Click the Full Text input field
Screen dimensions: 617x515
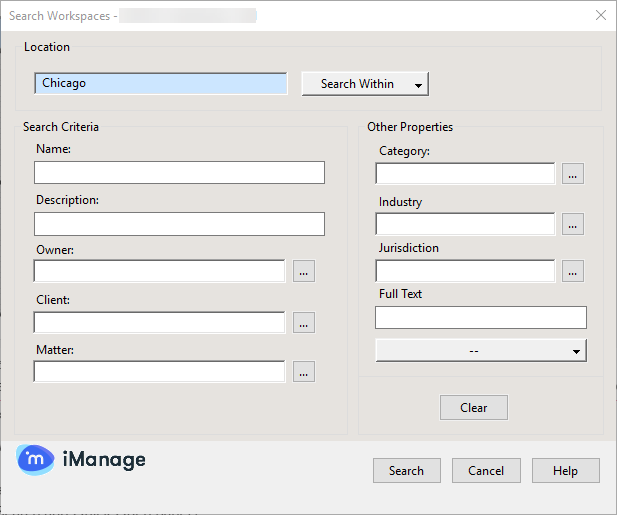pos(480,318)
